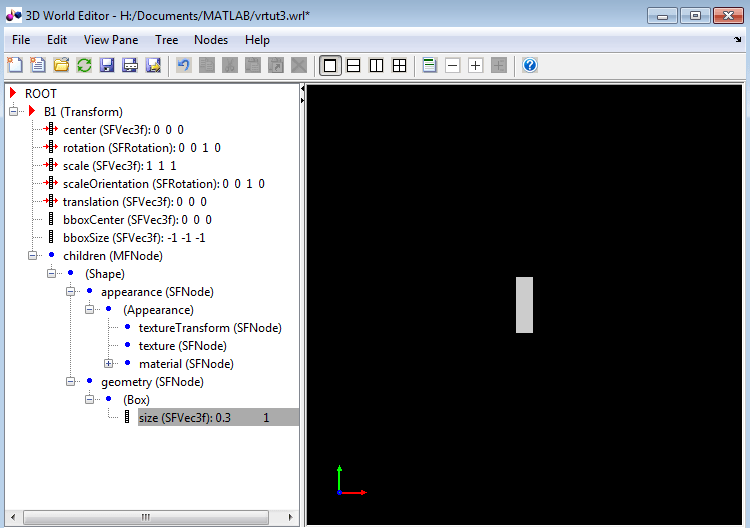Click the gray box in viewport

click(x=524, y=305)
